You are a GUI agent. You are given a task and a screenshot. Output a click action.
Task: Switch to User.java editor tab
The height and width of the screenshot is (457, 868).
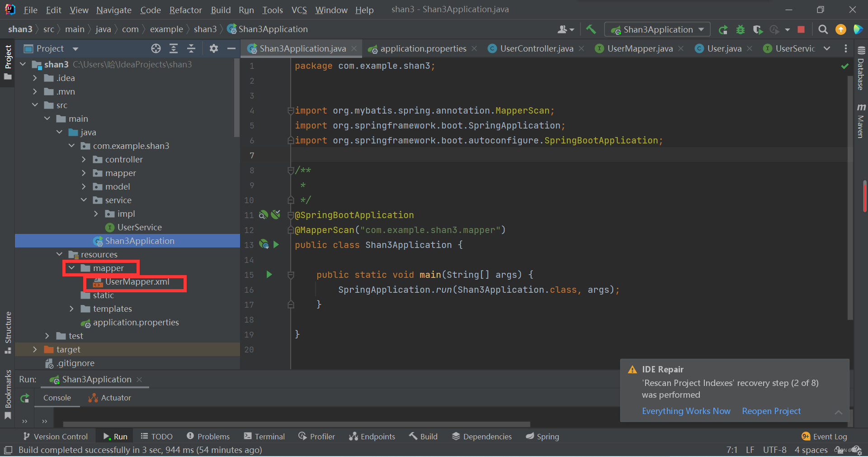(x=724, y=48)
